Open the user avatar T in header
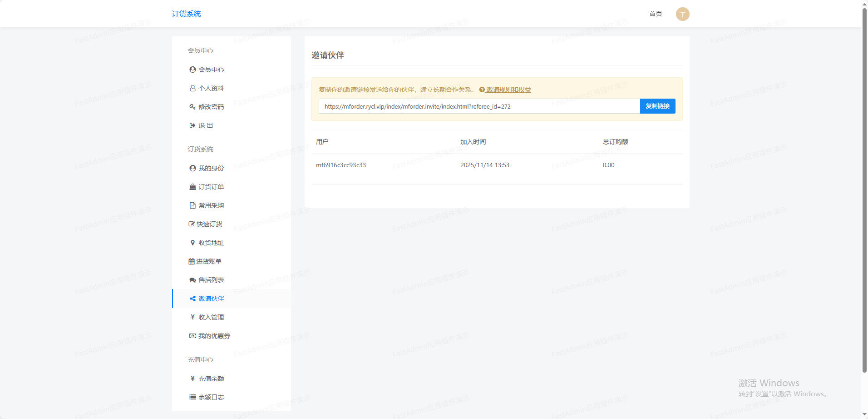This screenshot has width=868, height=419. (x=682, y=14)
